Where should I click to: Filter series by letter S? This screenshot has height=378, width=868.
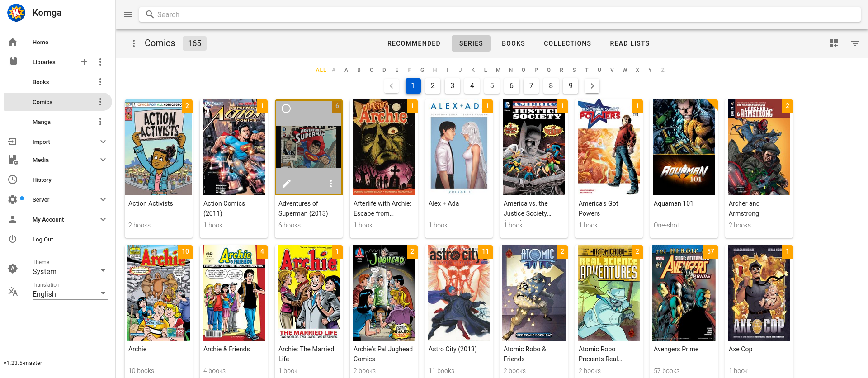574,70
